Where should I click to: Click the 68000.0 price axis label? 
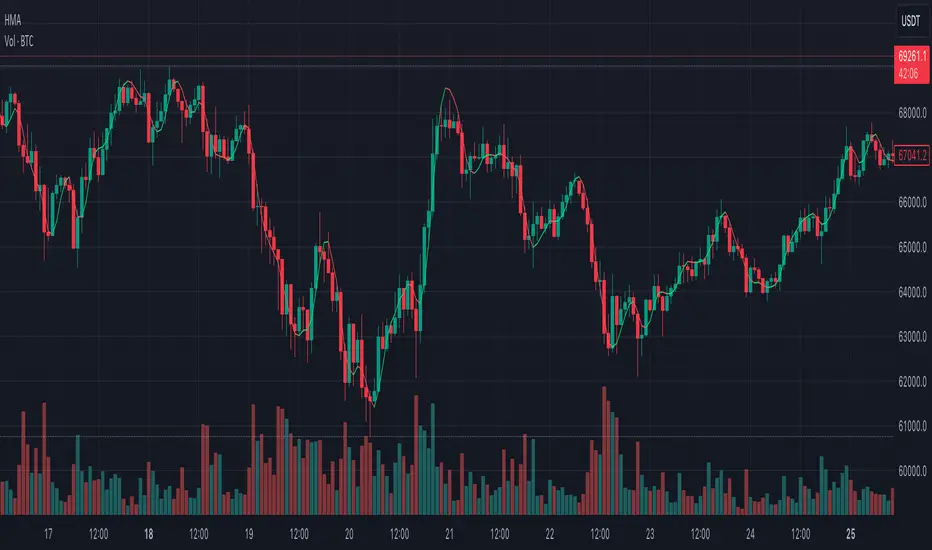[x=910, y=113]
